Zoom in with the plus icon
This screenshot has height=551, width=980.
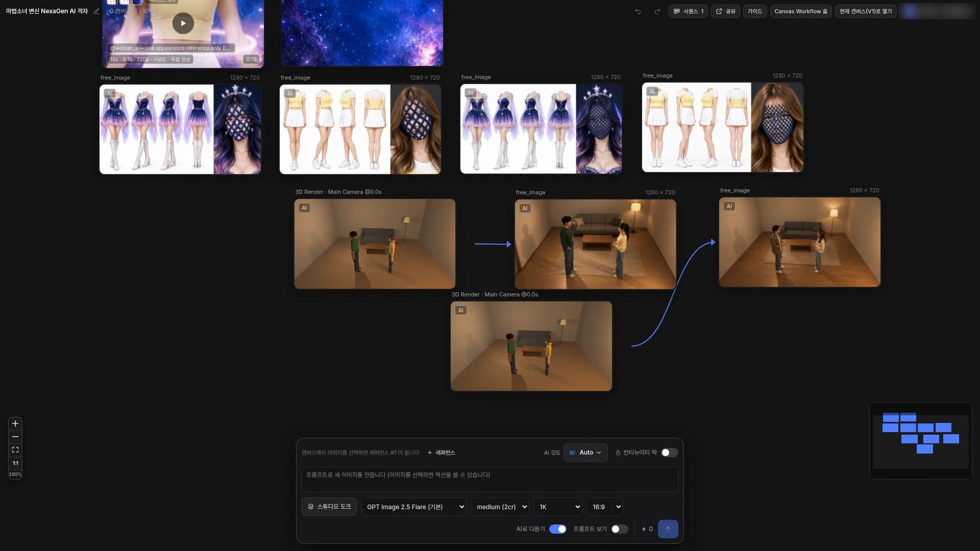(x=15, y=423)
